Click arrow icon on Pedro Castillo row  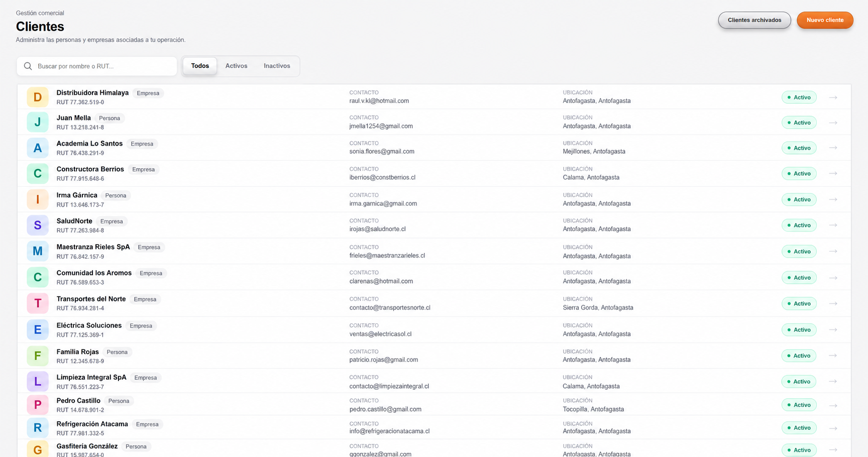tap(833, 405)
